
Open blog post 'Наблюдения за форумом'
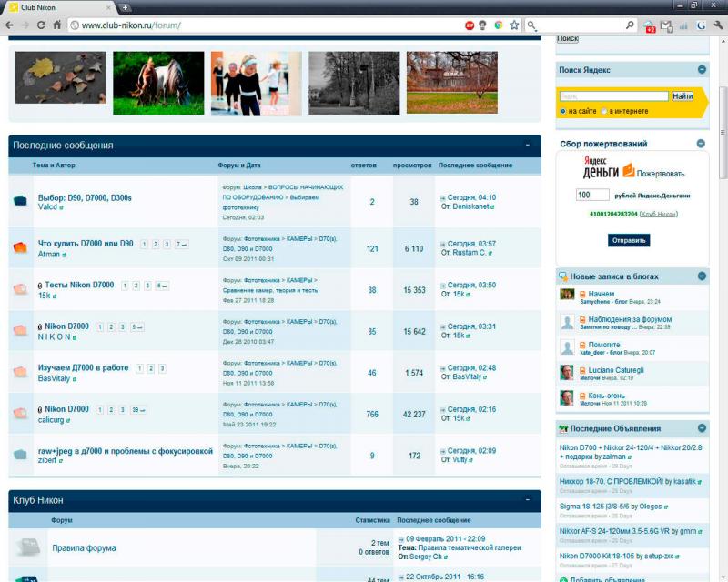pyautogui.click(x=630, y=319)
